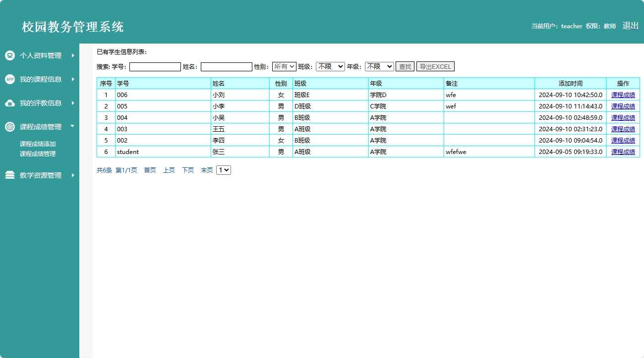Viewport: 644px width, 358px height.
Task: Open 课程成绩管理 submenu item under the sidebar
Action: [x=38, y=154]
